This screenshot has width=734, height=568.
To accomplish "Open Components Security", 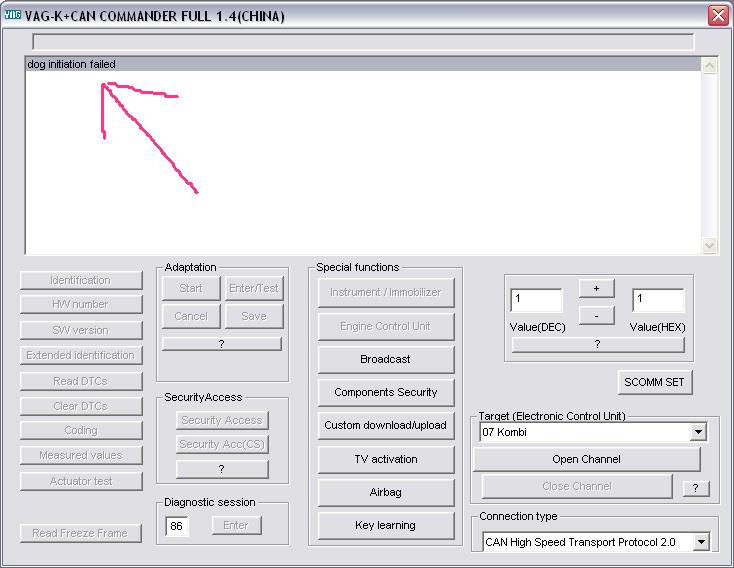I will [386, 392].
